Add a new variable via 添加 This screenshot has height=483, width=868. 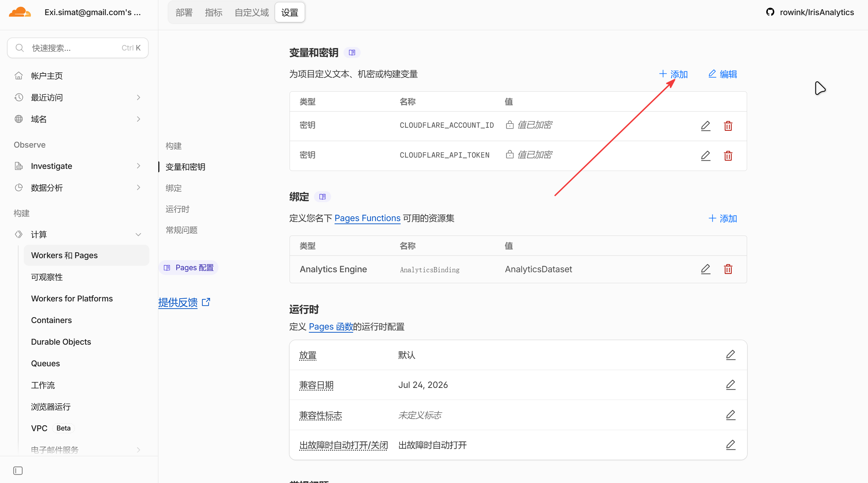(x=674, y=74)
